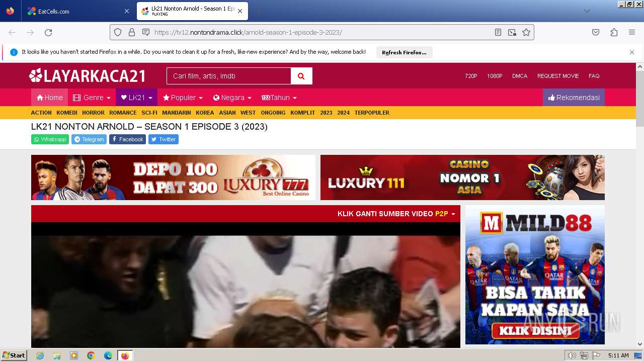The image size is (644, 362).
Task: Close the Lk21 Nonton Arnold tab
Action: 240,11
